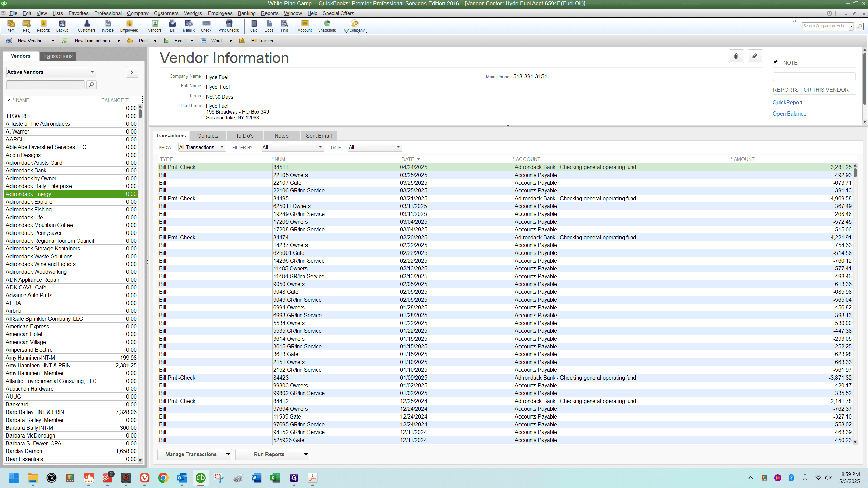Image resolution: width=868 pixels, height=488 pixels.
Task: Open the Customers center icon
Action: pos(87,26)
